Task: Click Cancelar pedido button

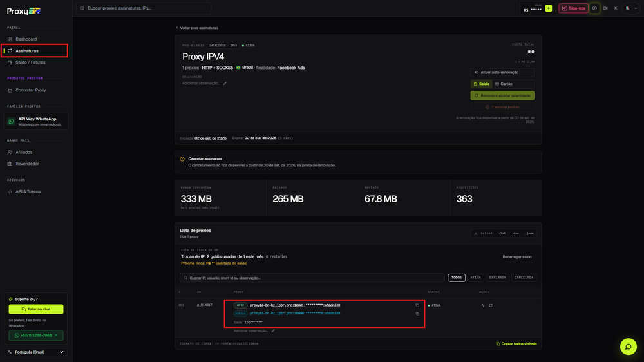Action: pyautogui.click(x=502, y=107)
